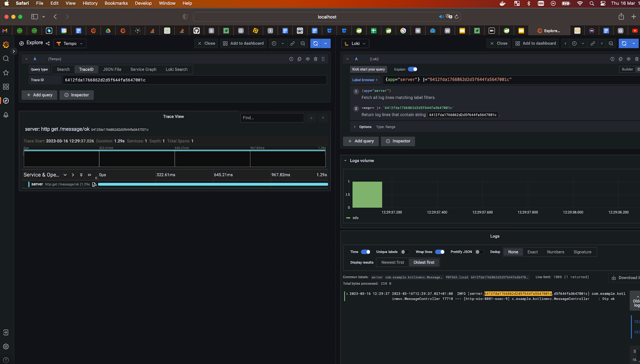Click the green info legend swatch under Logs volume
Image resolution: width=640 pixels, height=364 pixels.
click(348, 218)
